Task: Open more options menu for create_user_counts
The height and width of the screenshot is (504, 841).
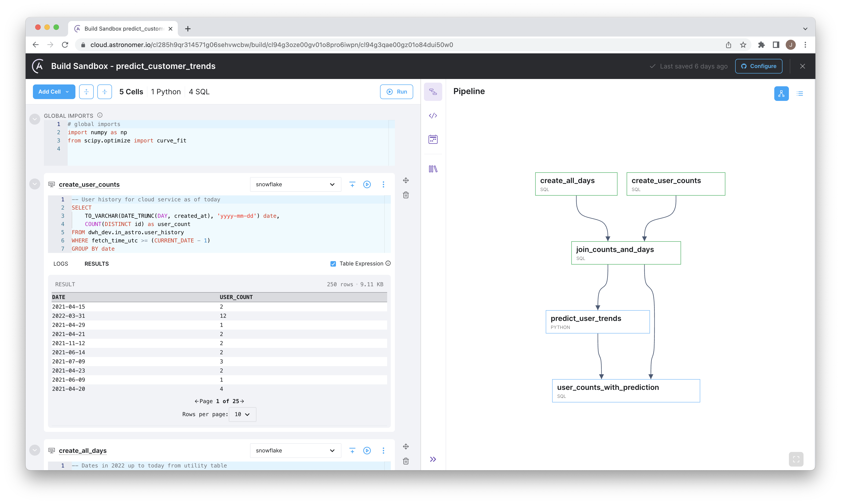Action: pos(383,184)
